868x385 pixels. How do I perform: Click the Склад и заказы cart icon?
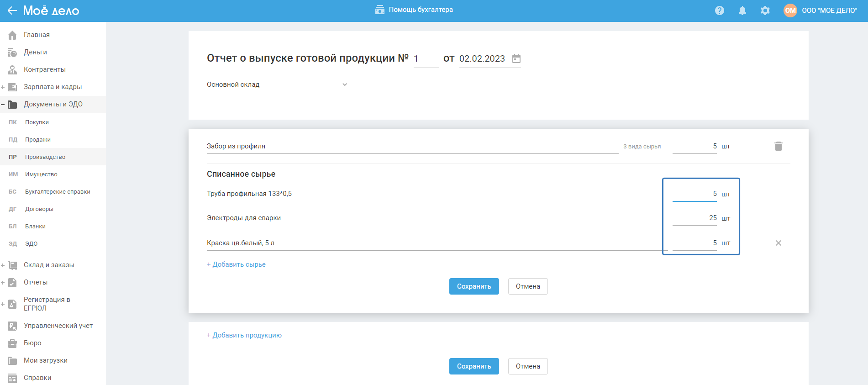click(x=12, y=265)
